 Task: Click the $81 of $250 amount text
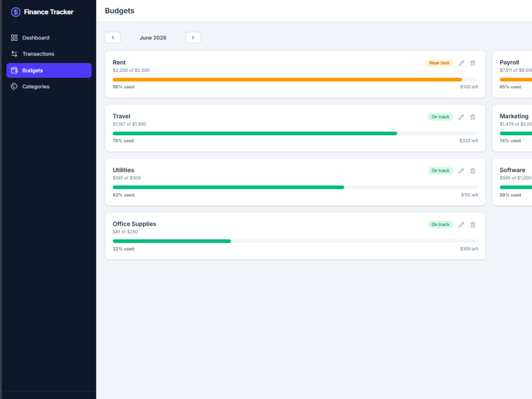point(126,232)
